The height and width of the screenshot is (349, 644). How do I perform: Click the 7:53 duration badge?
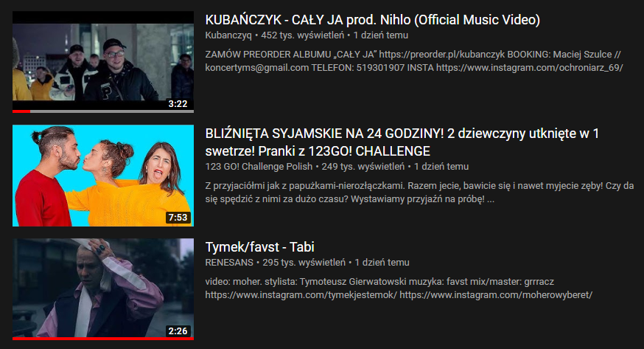click(178, 218)
